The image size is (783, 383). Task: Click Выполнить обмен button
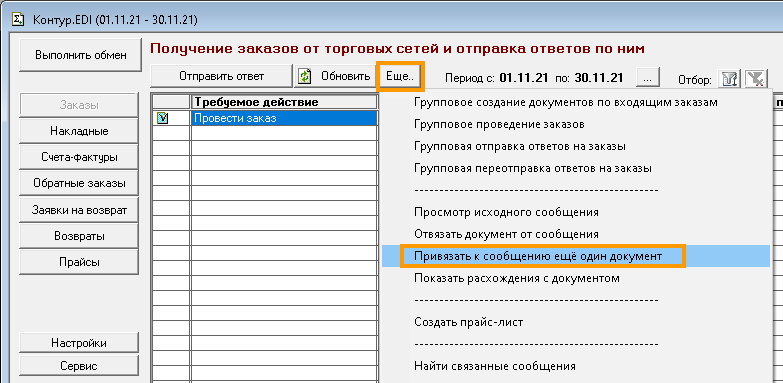coord(80,55)
